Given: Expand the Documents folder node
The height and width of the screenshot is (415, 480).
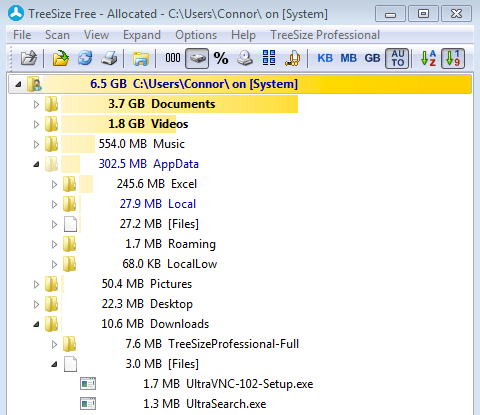Looking at the screenshot, I should click(36, 104).
